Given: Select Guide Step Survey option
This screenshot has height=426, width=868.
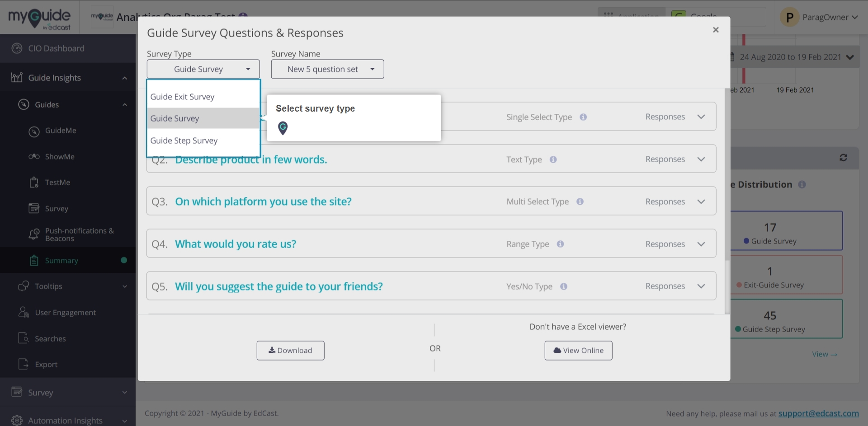Looking at the screenshot, I should pos(203,140).
